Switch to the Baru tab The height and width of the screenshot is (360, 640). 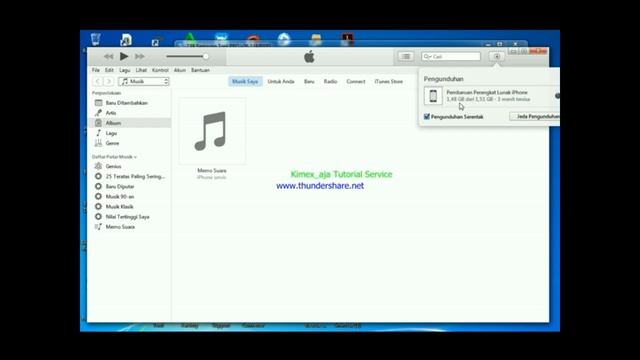[309, 82]
